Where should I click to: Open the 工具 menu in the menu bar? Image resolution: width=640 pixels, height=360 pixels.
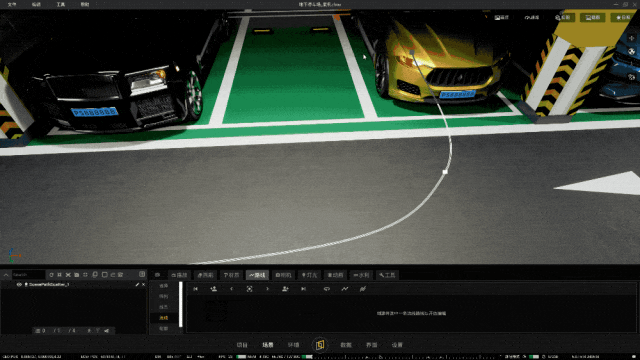pyautogui.click(x=60, y=4)
